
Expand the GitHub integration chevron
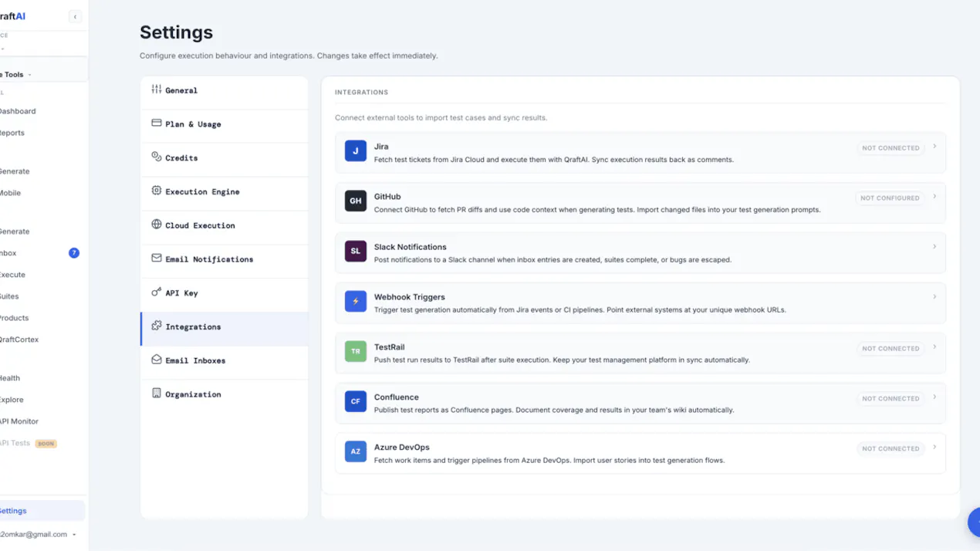tap(934, 197)
